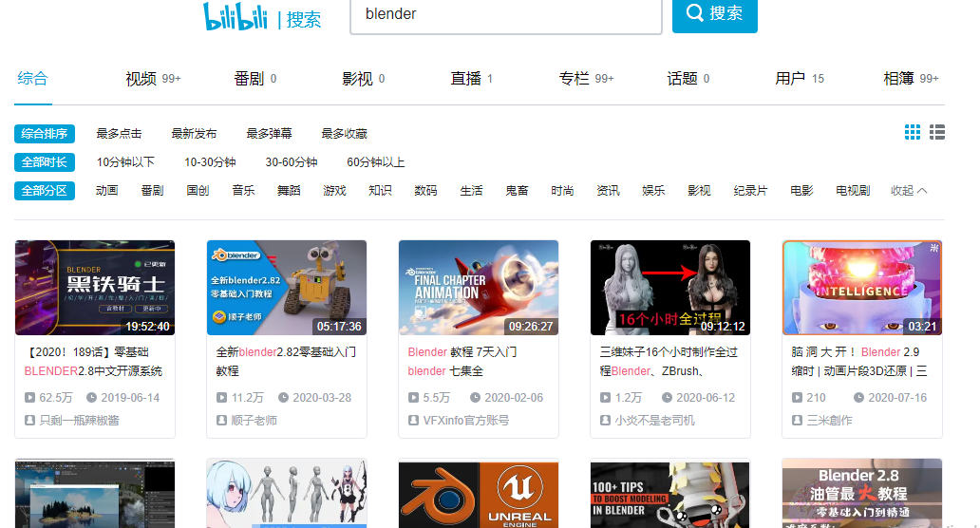
Task: Open the 影视 tab
Action: pos(363,79)
